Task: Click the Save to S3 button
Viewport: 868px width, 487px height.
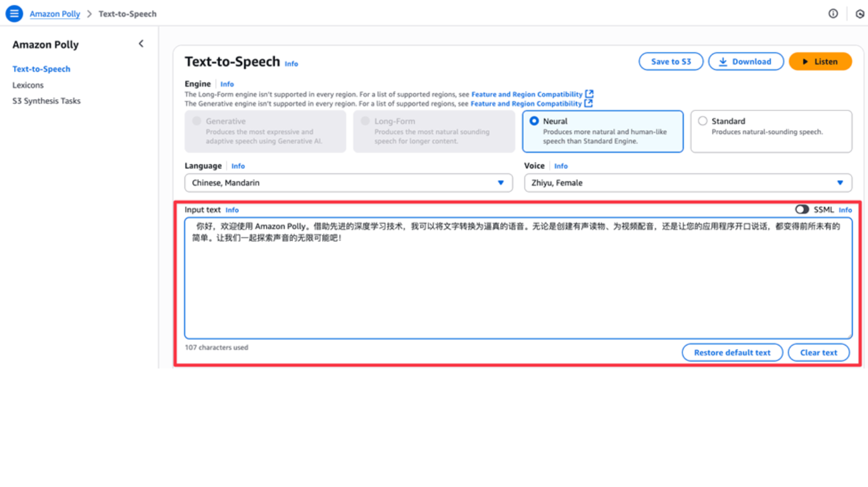Action: pos(671,62)
